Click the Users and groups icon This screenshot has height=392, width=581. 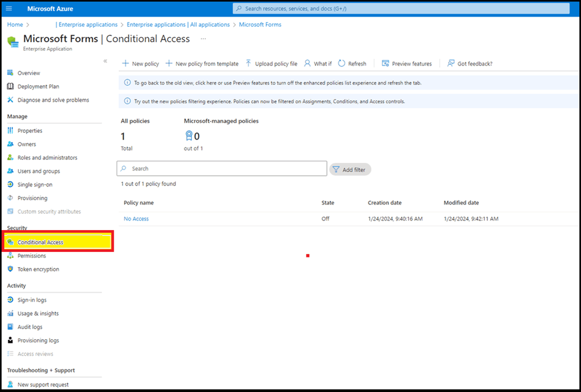(x=10, y=171)
